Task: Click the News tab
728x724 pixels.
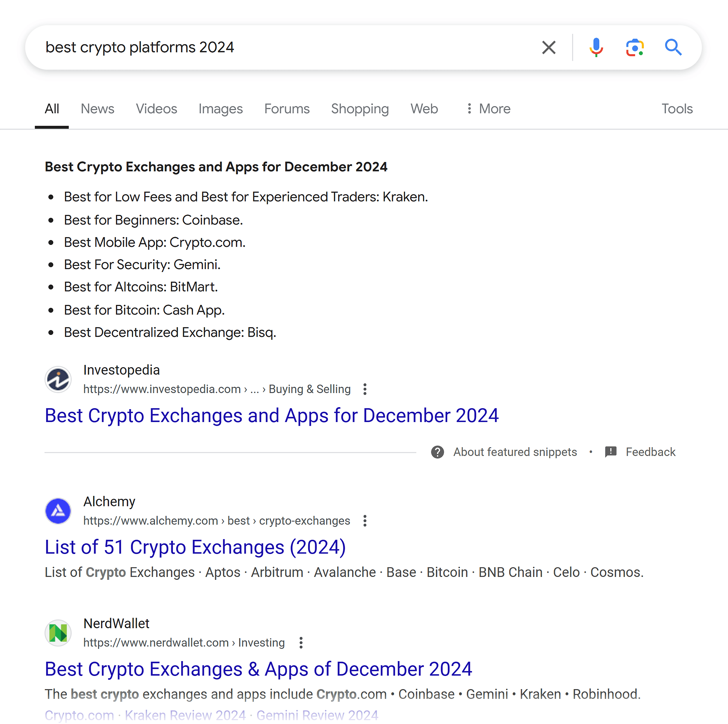Action: pyautogui.click(x=97, y=108)
